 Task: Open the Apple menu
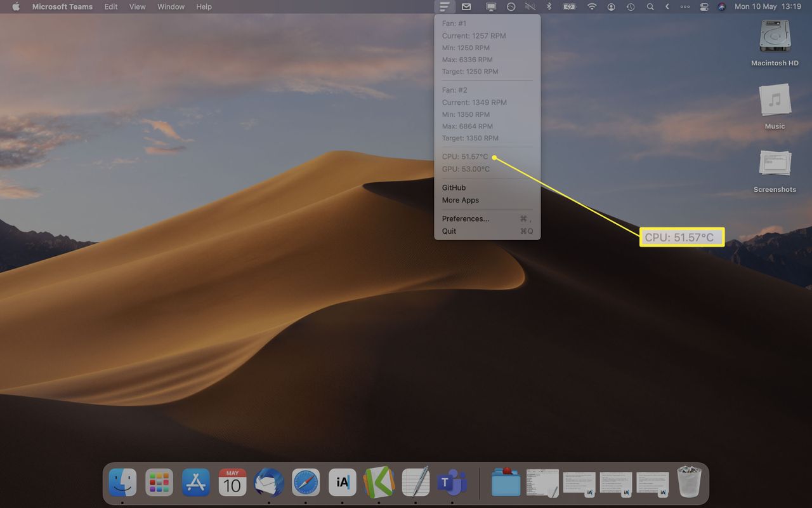[x=16, y=6]
